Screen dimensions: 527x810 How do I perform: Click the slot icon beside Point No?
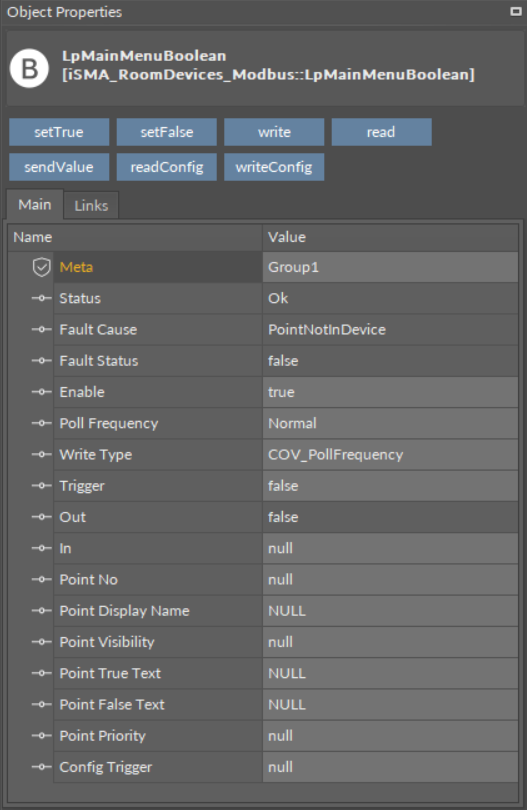tap(41, 580)
